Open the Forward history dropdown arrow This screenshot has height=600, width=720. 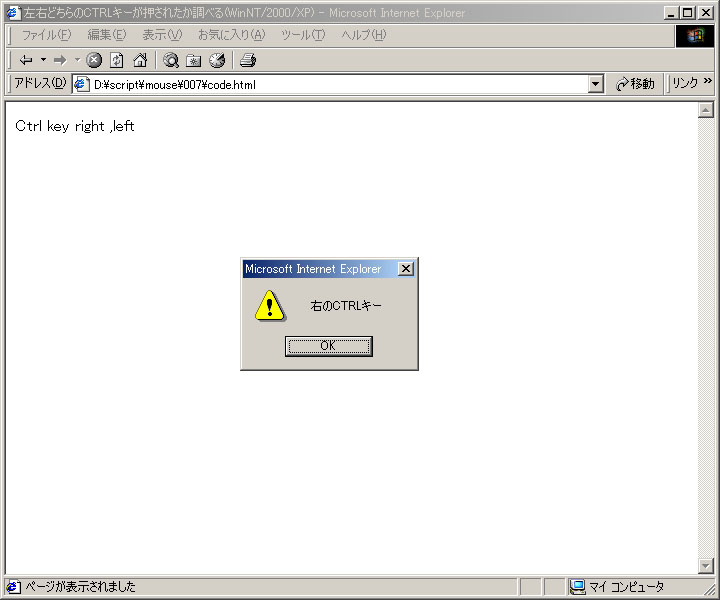(77, 60)
